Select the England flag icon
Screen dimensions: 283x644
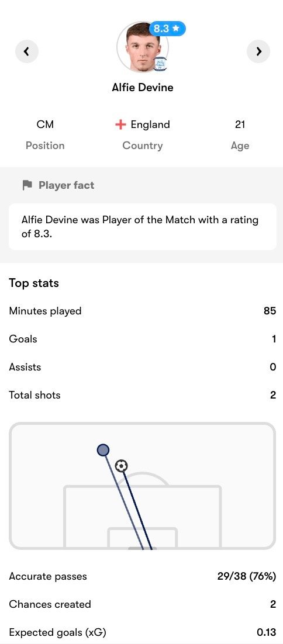click(x=120, y=125)
